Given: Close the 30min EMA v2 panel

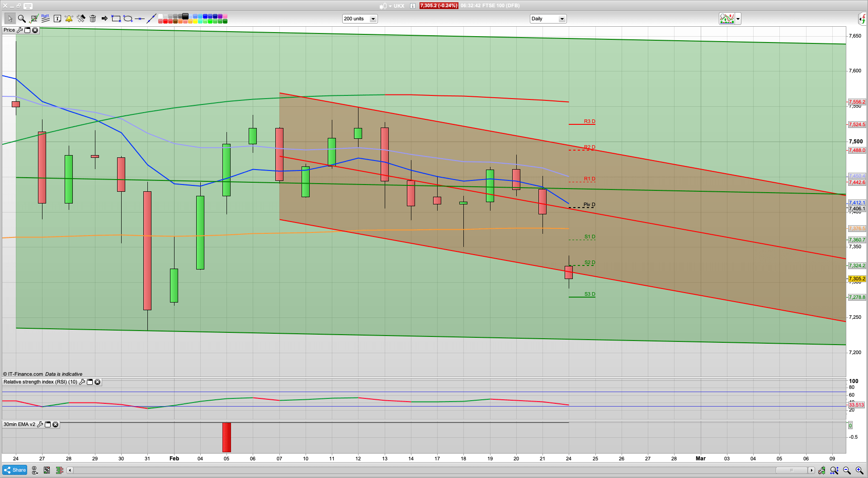Looking at the screenshot, I should (x=55, y=425).
